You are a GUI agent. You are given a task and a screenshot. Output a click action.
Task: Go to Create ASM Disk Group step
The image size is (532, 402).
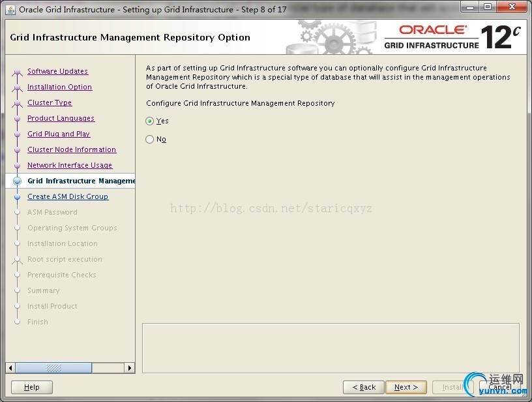coord(68,196)
